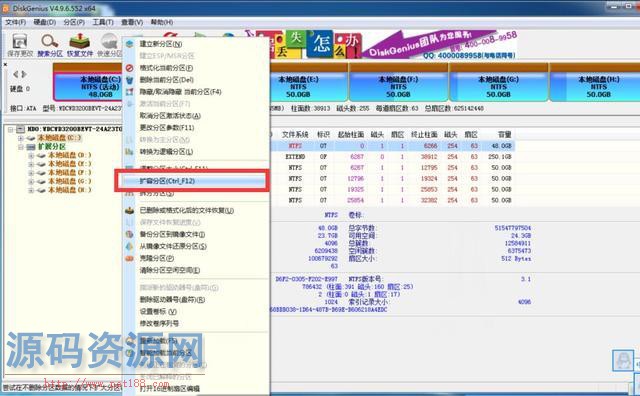This screenshot has width=640, height=396.
Task: Click next disk arrow beside 硬盘 0
Action: [24, 74]
